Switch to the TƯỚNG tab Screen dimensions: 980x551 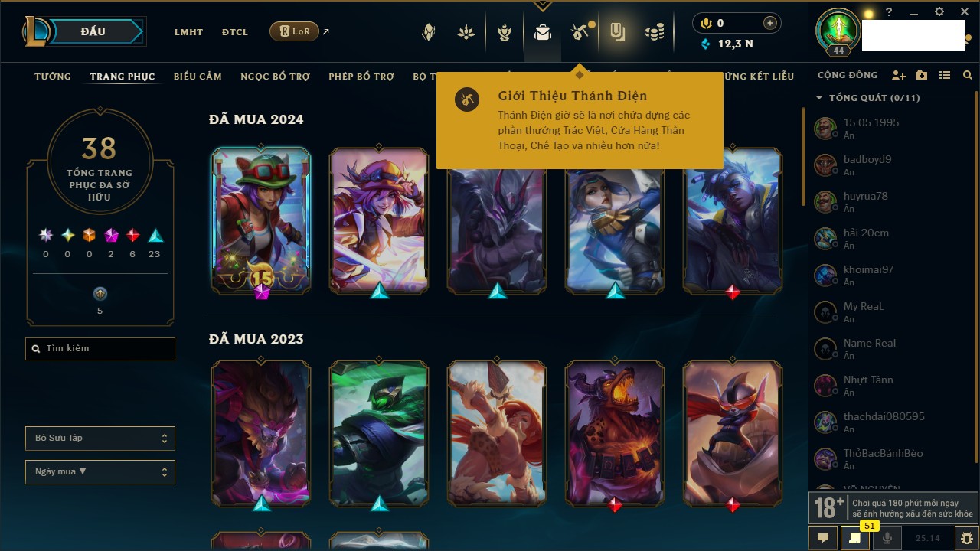coord(53,77)
